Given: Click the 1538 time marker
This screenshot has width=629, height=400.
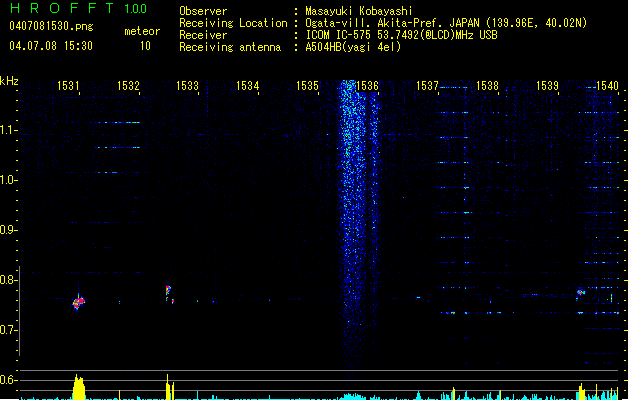Looking at the screenshot, I should point(487,86).
